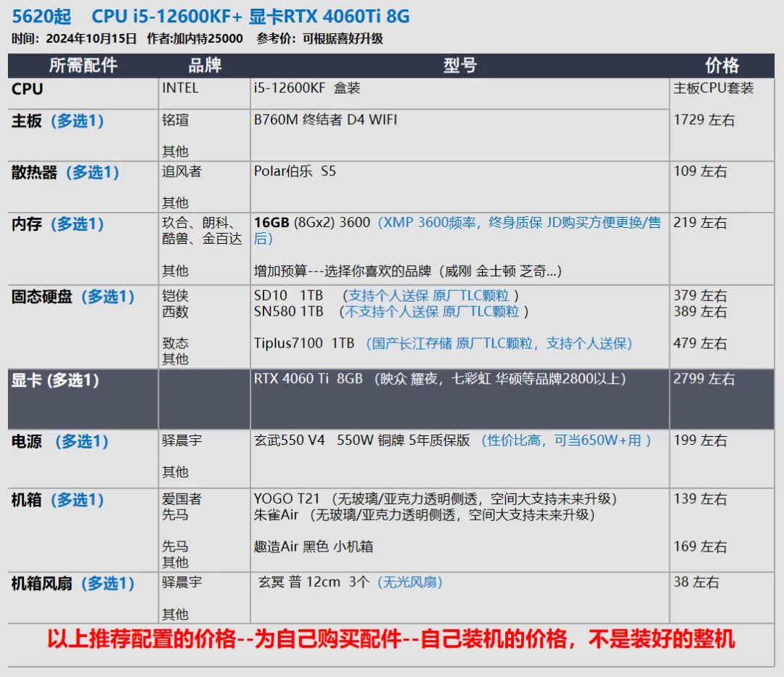Click the '所需配件' column header
The height and width of the screenshot is (677, 784).
click(83, 65)
